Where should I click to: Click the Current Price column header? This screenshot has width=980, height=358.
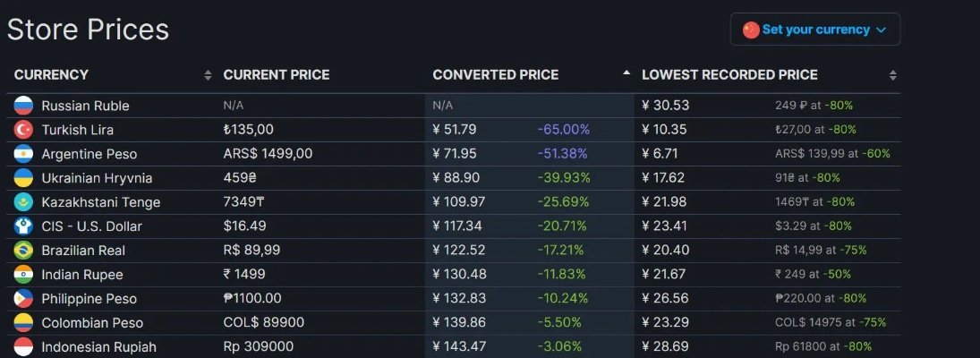click(x=277, y=75)
